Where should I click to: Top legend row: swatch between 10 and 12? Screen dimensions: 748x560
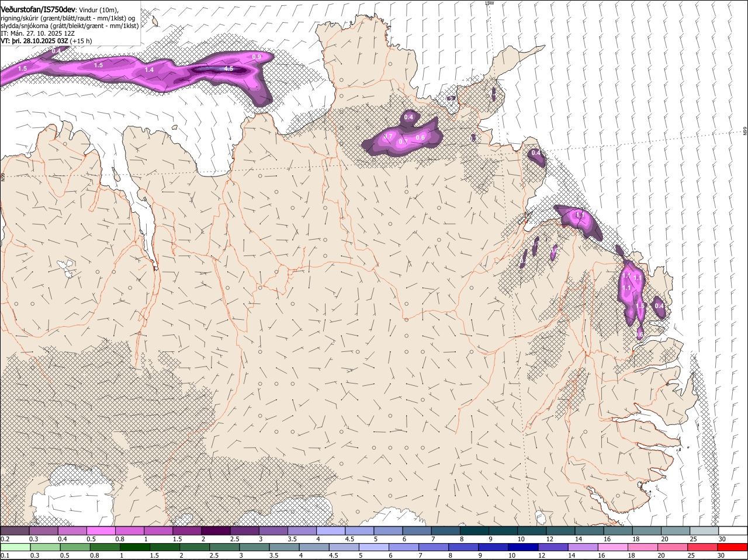pos(532,530)
